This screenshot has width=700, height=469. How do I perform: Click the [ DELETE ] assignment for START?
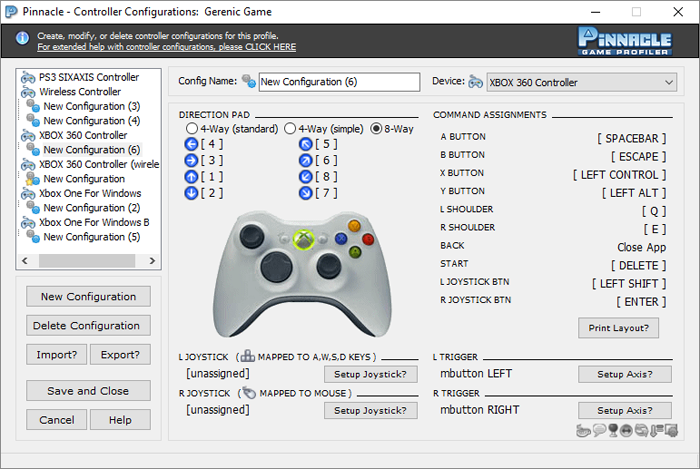click(x=638, y=266)
